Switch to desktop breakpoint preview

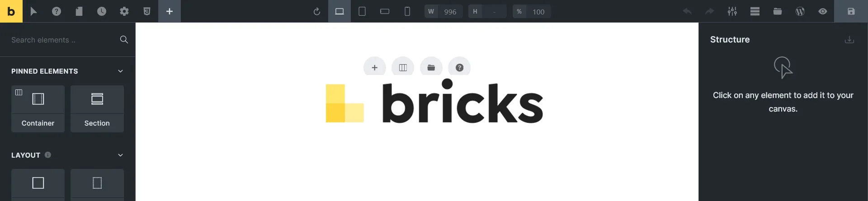tap(340, 11)
